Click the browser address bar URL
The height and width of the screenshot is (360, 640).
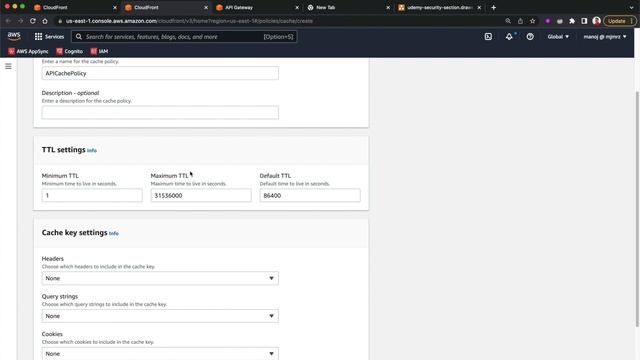tap(189, 21)
